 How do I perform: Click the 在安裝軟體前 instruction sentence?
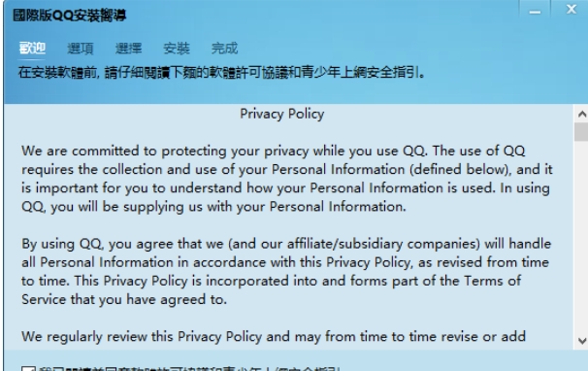point(221,72)
